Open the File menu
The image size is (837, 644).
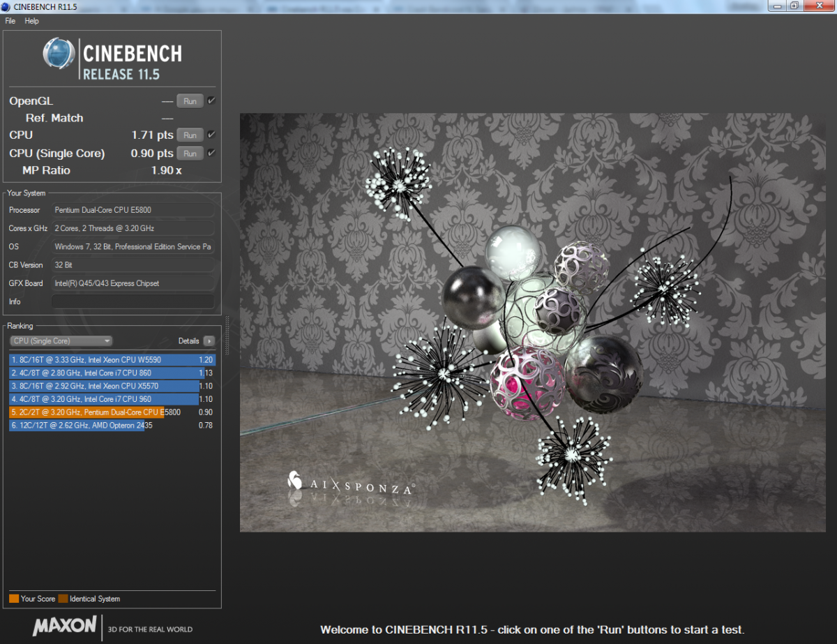click(10, 21)
